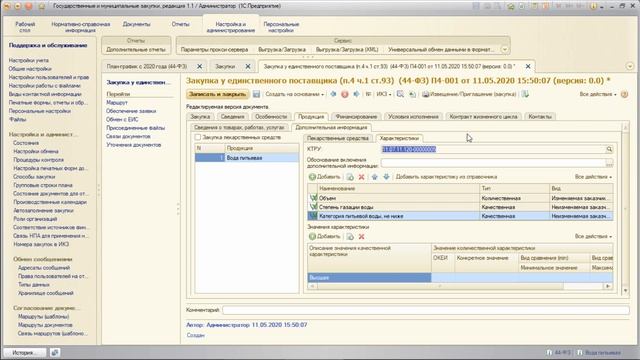Open Отчеты section

pyautogui.click(x=180, y=24)
